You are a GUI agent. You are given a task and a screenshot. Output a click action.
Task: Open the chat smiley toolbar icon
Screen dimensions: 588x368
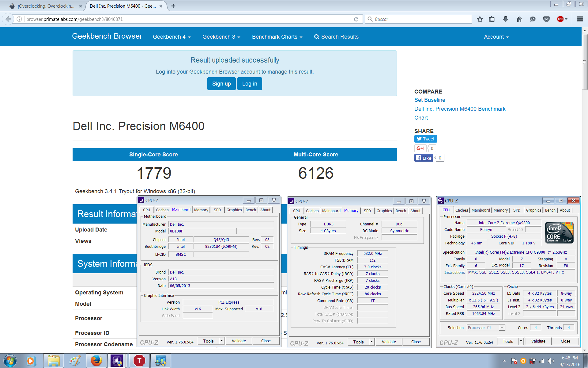click(533, 19)
